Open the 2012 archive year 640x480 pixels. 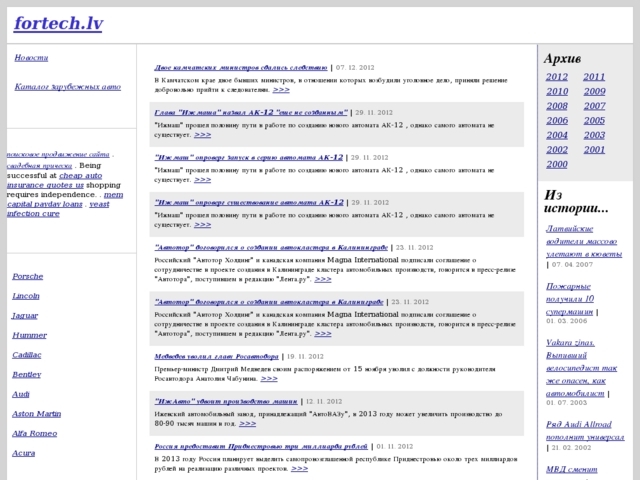pyautogui.click(x=557, y=76)
